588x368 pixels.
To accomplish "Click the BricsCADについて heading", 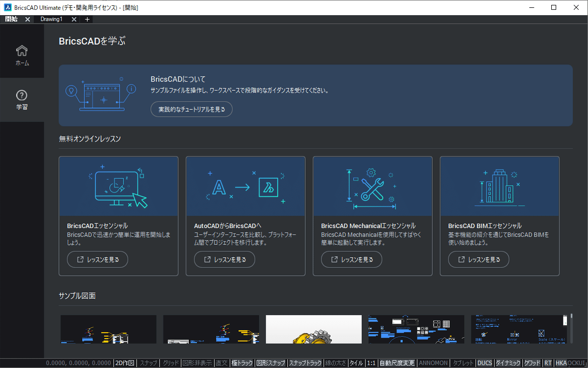I will click(x=178, y=79).
